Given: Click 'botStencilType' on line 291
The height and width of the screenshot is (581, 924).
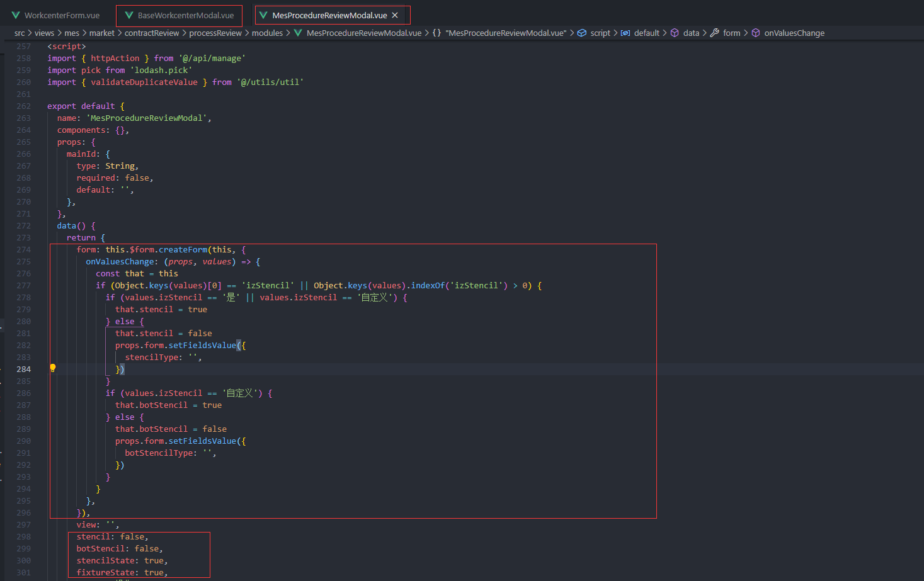Looking at the screenshot, I should tap(159, 453).
